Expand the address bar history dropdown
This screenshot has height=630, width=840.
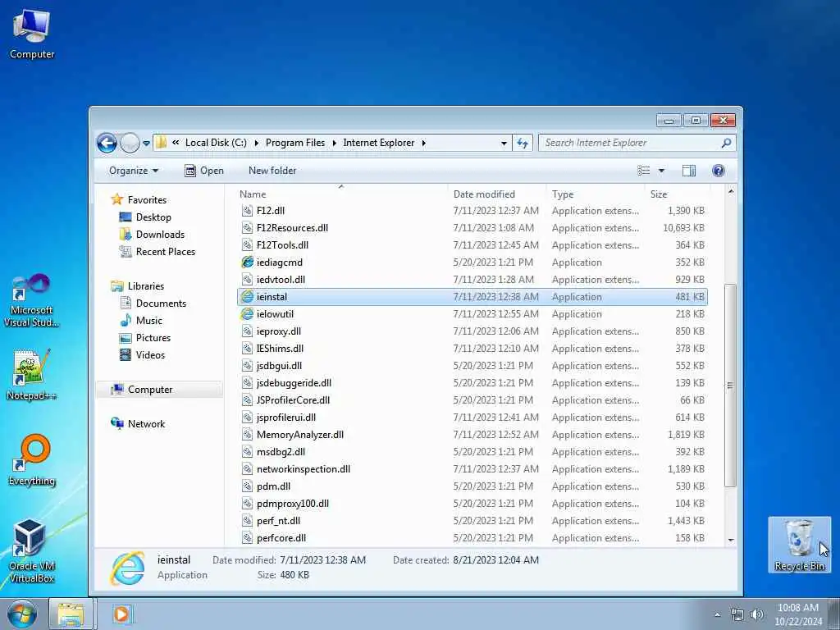pyautogui.click(x=504, y=143)
